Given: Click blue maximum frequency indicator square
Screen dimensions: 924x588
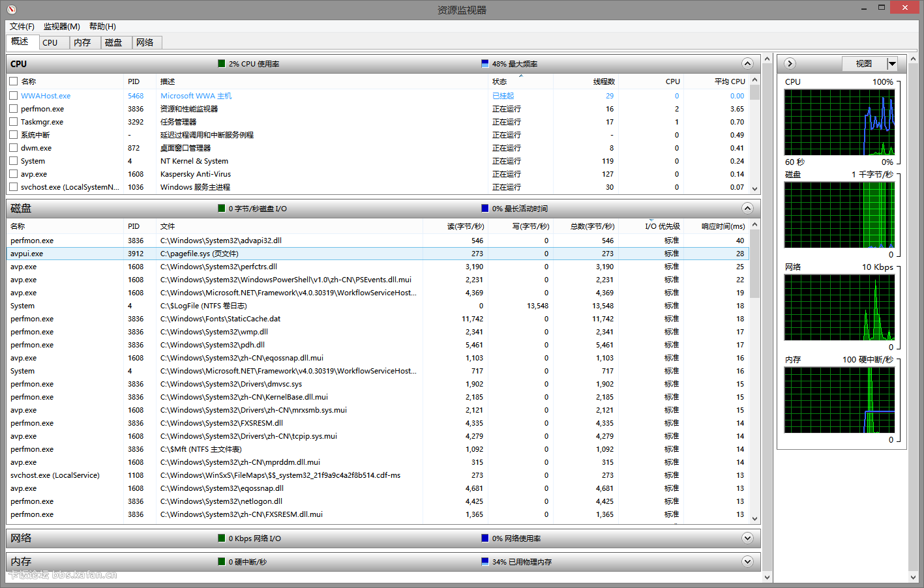Looking at the screenshot, I should click(484, 64).
